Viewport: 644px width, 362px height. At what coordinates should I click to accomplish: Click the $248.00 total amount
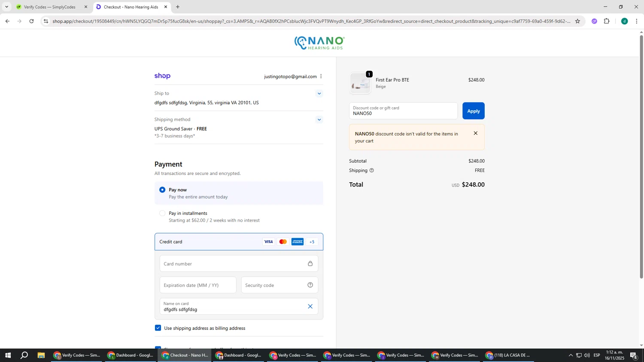[473, 185]
